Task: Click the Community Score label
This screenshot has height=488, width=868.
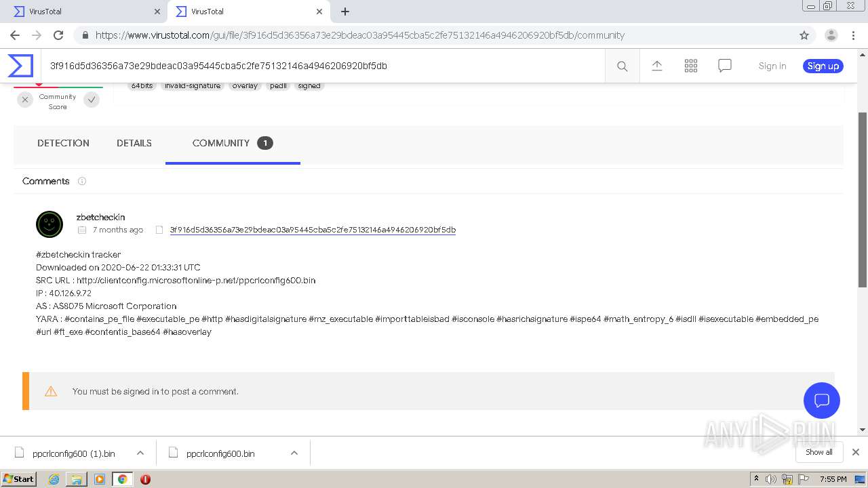Action: (x=58, y=102)
